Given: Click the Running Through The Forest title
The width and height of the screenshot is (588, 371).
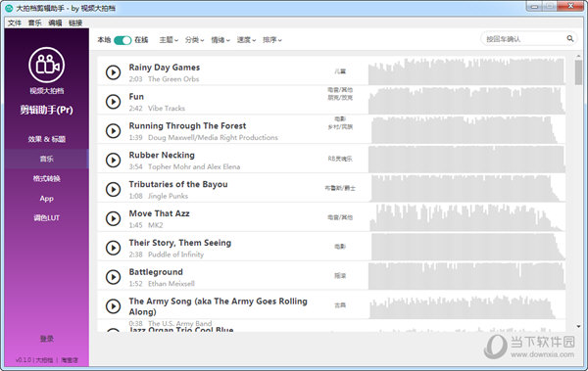Looking at the screenshot, I should [187, 126].
